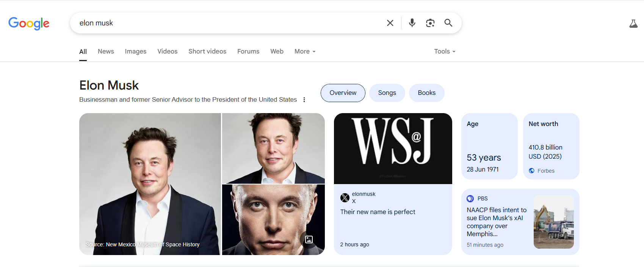Image resolution: width=644 pixels, height=271 pixels.
Task: Switch to the News tab
Action: [105, 51]
